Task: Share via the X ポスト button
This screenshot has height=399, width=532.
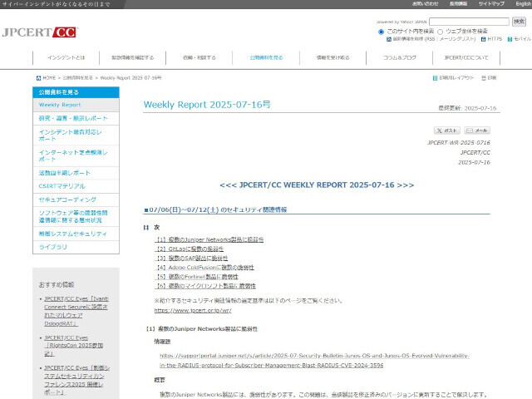Action: point(447,131)
